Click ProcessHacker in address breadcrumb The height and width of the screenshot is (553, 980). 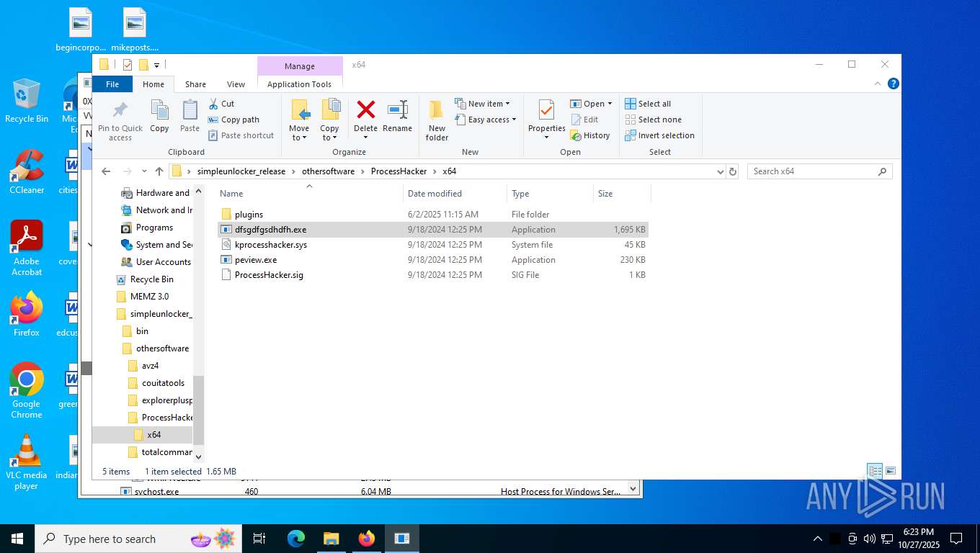(398, 171)
